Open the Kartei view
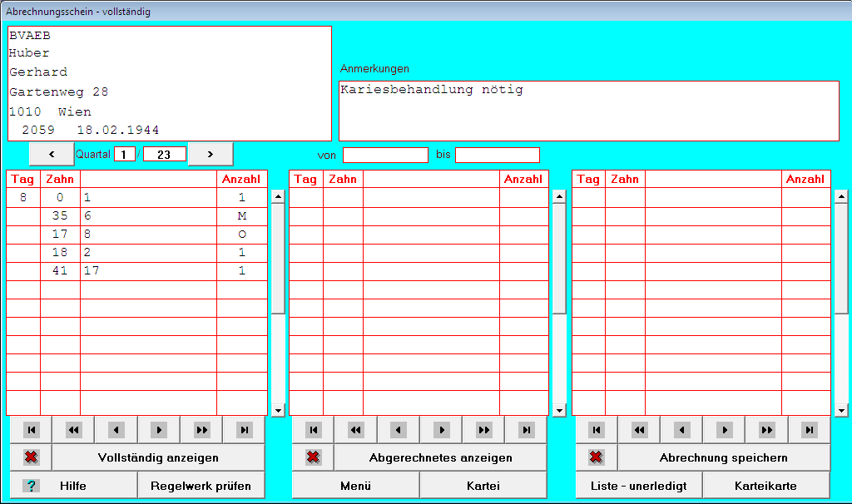Screen dimensions: 852x504 click(x=483, y=486)
